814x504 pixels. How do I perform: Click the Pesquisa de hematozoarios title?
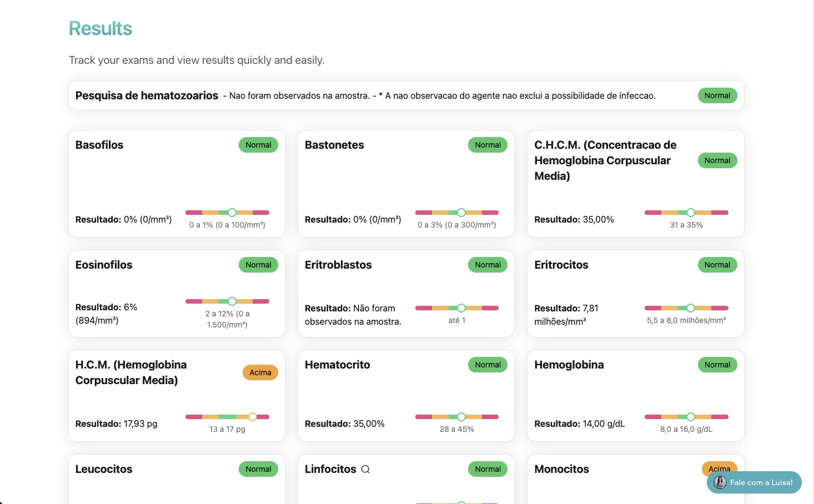pos(147,95)
